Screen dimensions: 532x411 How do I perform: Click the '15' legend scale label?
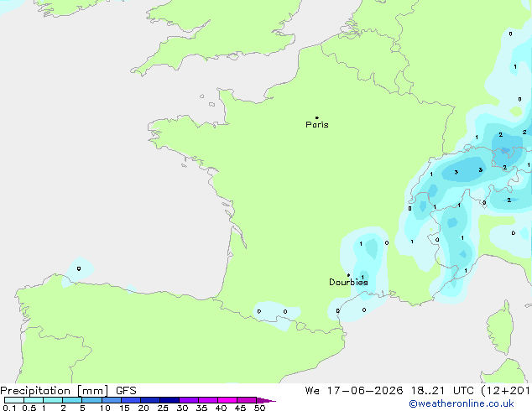[124, 408]
